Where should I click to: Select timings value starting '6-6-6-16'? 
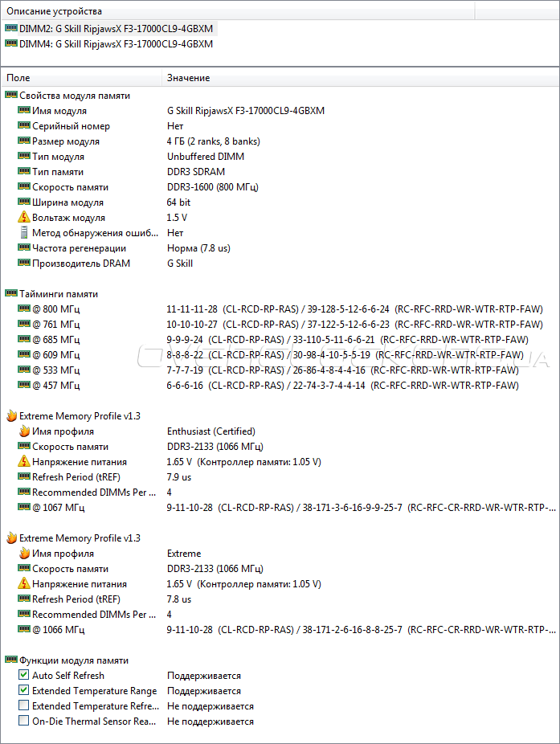click(342, 386)
